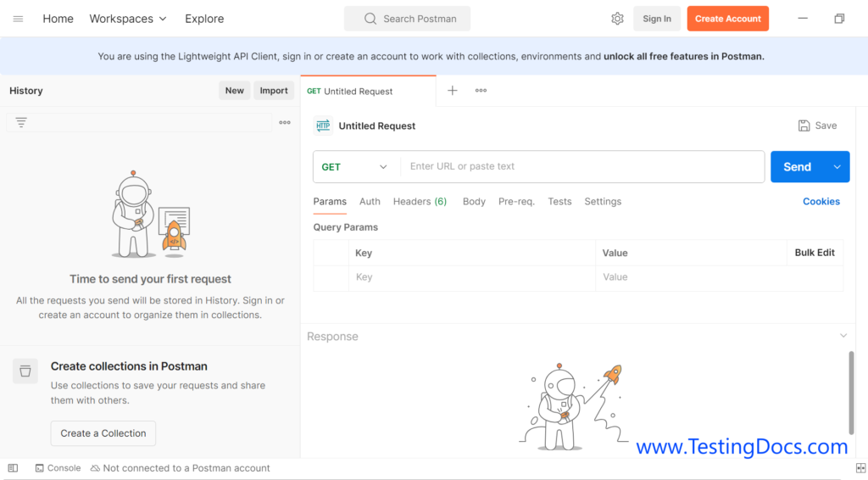Viewport: 868px width, 480px height.
Task: Click the HTTP request type icon
Action: tap(323, 126)
